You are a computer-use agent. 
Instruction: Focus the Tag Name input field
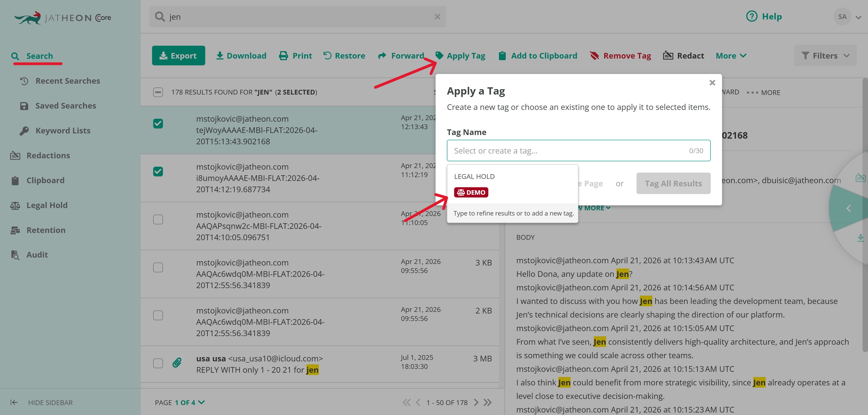(x=579, y=151)
